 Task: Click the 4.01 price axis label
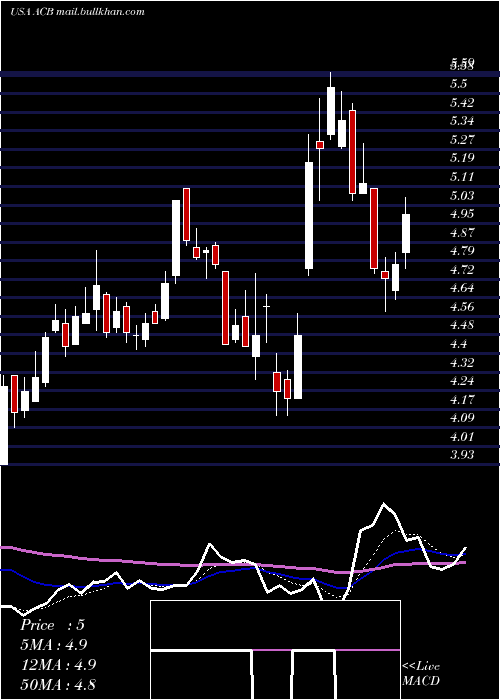(462, 437)
